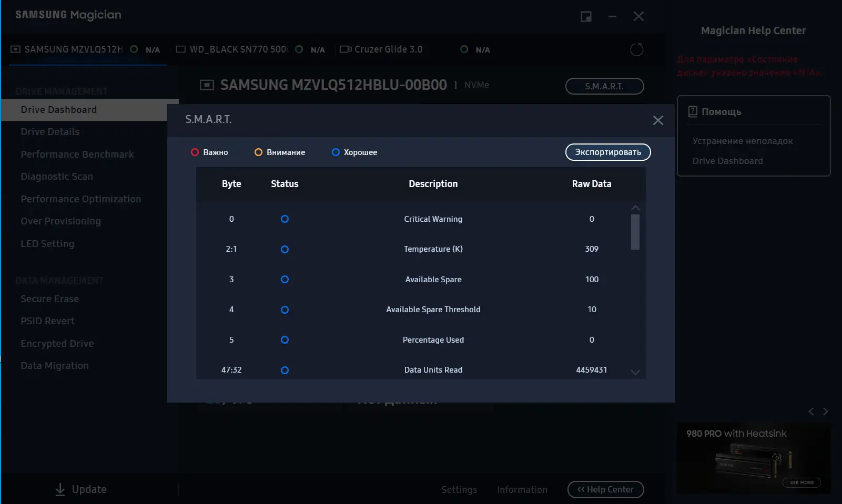The width and height of the screenshot is (842, 504).
Task: Click the WD_BLACK drive icon in tab
Action: 181,49
